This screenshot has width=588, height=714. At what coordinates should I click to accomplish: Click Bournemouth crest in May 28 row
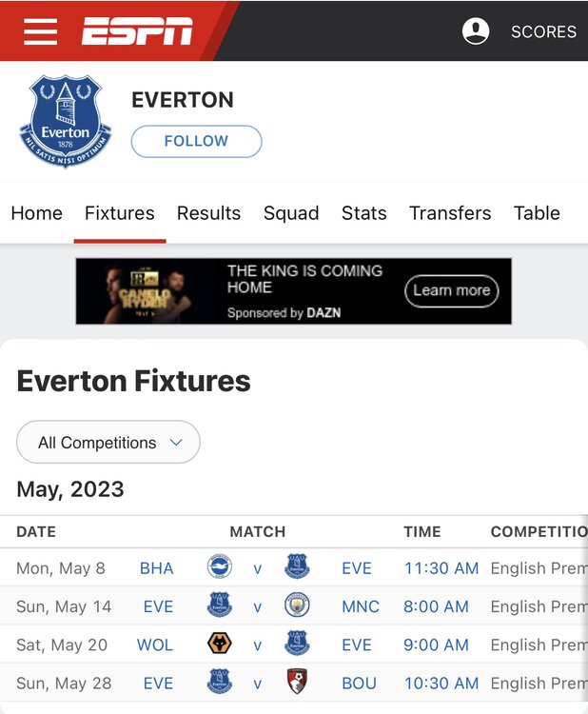[297, 683]
